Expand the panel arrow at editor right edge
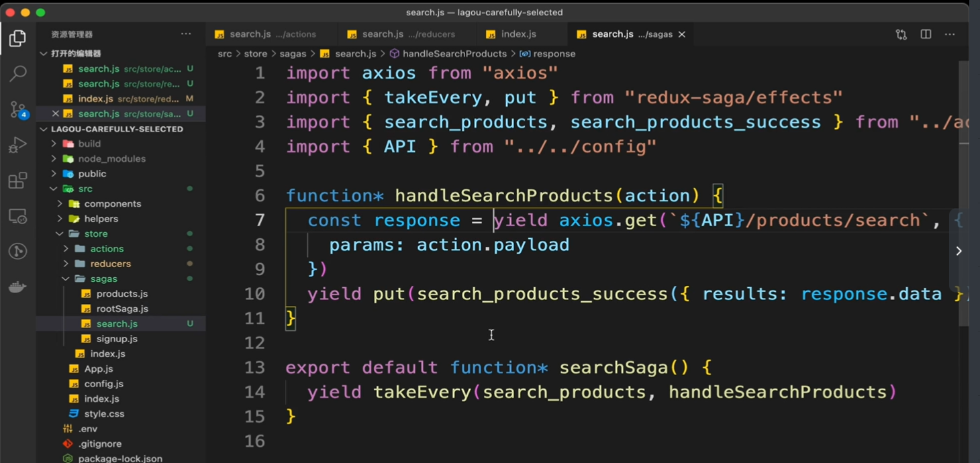Image resolution: width=980 pixels, height=463 pixels. [959, 251]
